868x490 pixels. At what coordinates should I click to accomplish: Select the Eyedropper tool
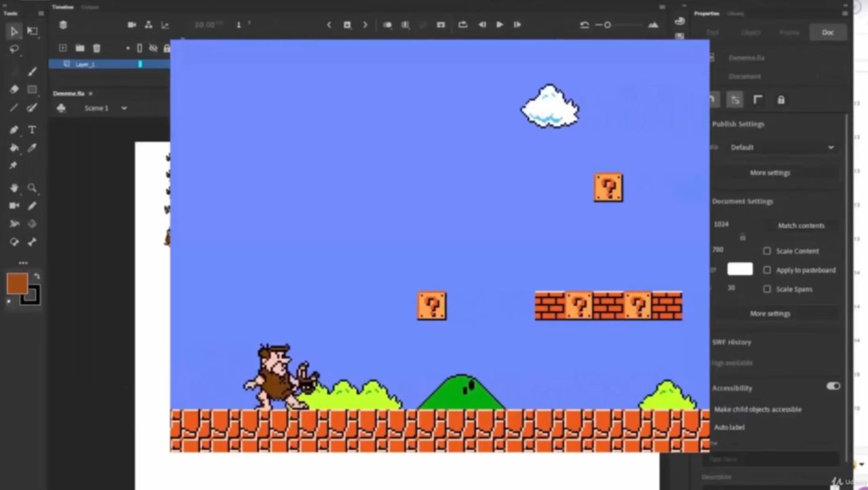click(x=32, y=148)
